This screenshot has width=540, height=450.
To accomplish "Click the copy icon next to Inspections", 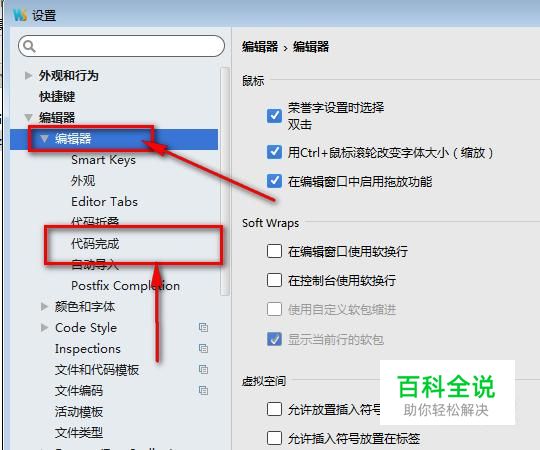I will click(203, 348).
